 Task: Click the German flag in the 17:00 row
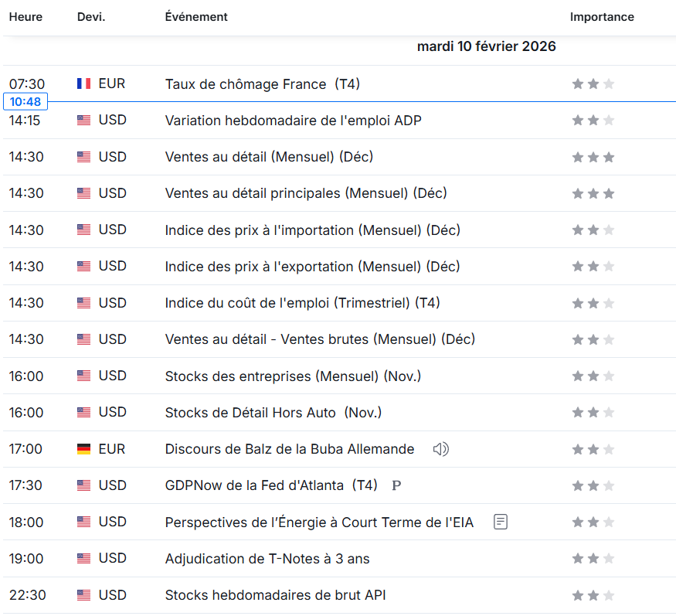(83, 449)
